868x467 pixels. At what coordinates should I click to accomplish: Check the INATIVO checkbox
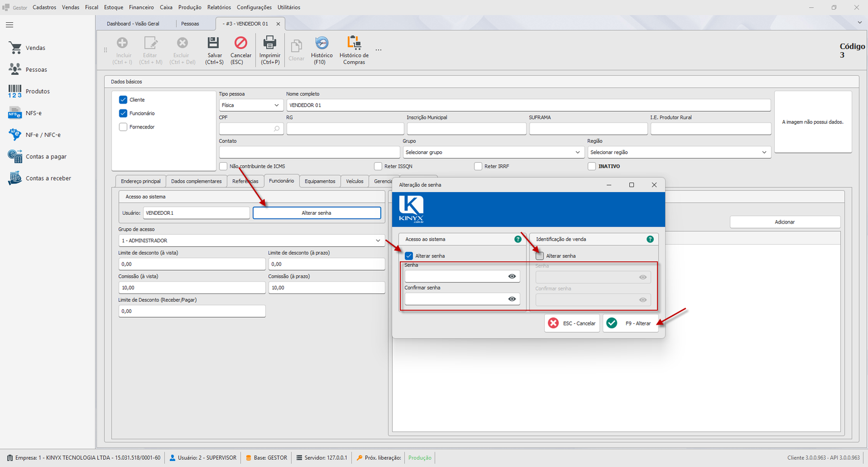(592, 167)
